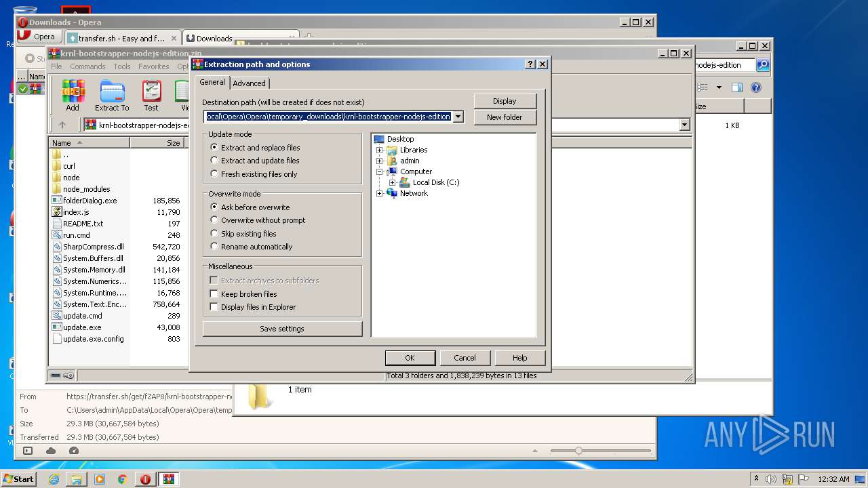Select the Desktop tree item
This screenshot has height=488, width=868.
coord(400,139)
